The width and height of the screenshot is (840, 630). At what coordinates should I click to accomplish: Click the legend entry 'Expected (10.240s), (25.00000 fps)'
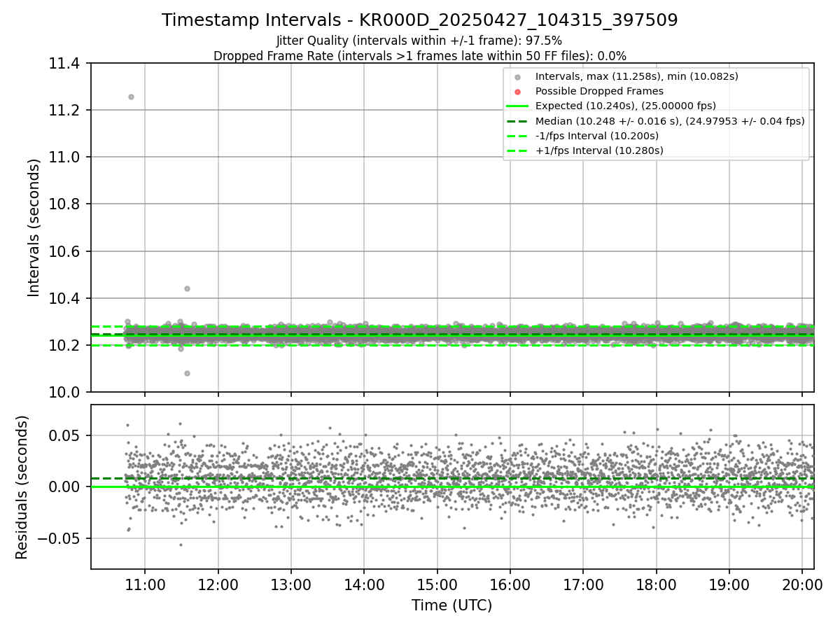624,106
